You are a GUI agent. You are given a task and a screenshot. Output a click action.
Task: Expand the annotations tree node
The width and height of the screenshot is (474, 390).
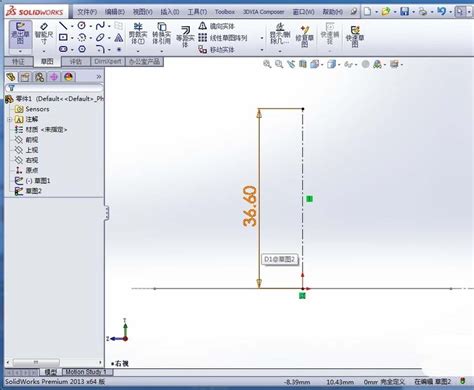tap(10, 119)
